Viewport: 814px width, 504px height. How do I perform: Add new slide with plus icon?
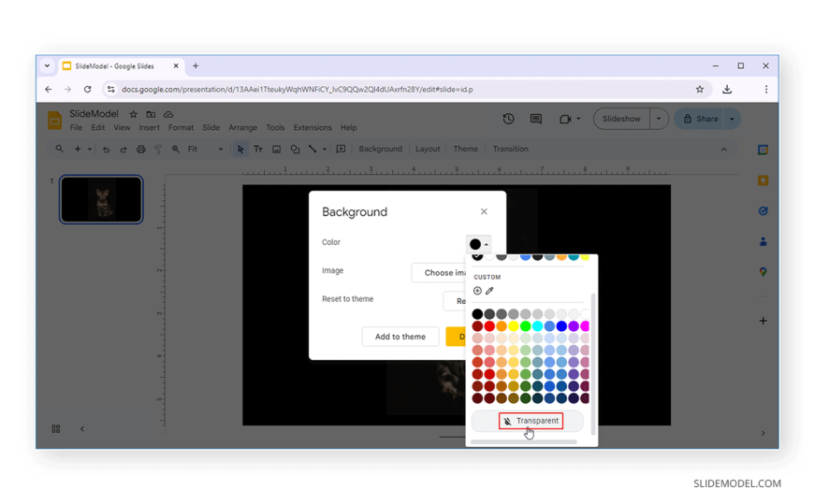[78, 149]
